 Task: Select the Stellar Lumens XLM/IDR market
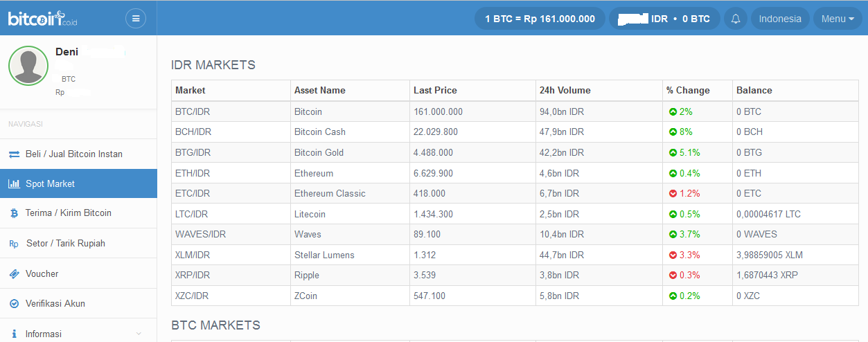515,255
